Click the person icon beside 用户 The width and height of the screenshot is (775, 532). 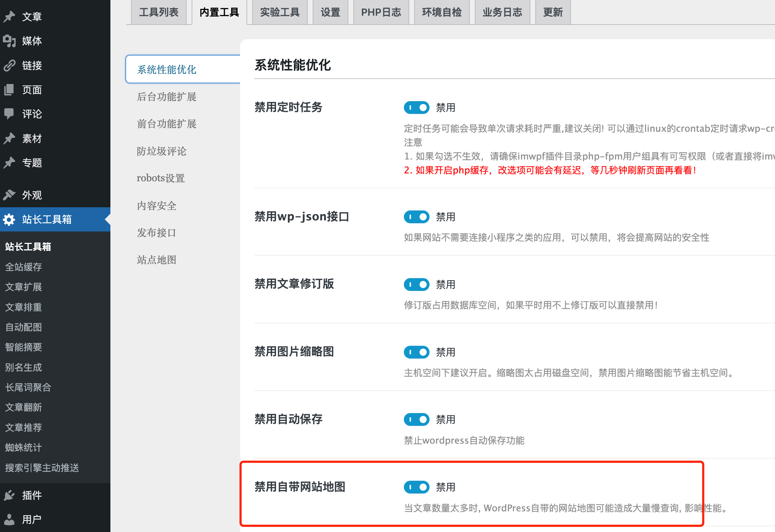pyautogui.click(x=9, y=520)
